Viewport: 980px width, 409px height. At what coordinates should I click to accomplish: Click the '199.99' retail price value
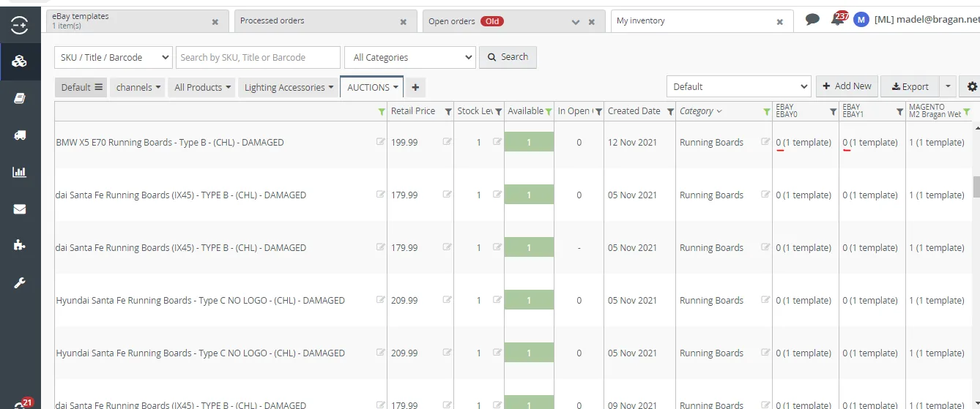(404, 142)
